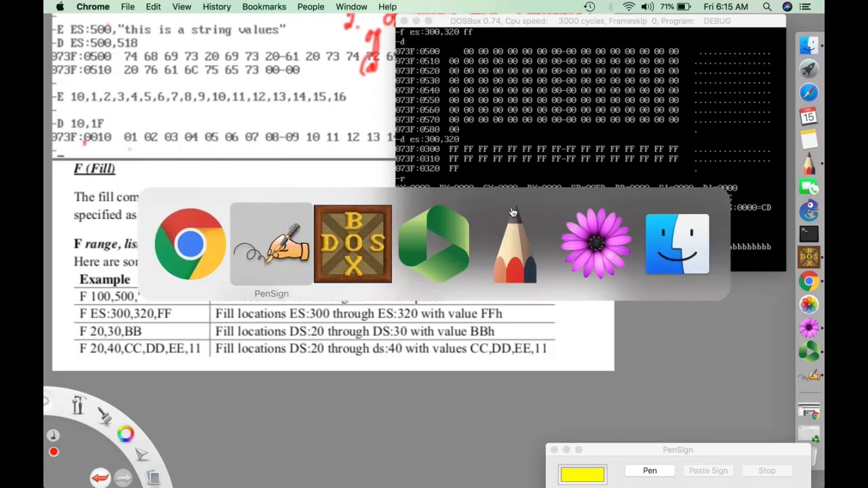Image resolution: width=868 pixels, height=488 pixels.
Task: Click the DOSBox window title bar
Action: click(590, 21)
